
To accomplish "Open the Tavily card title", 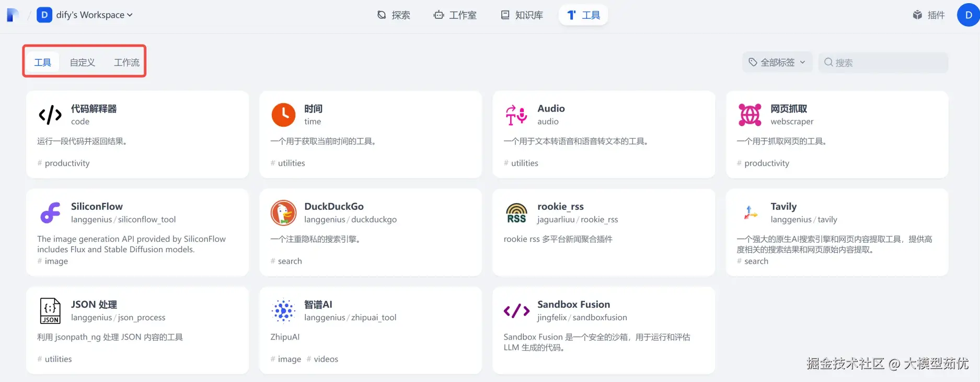I will tap(783, 207).
